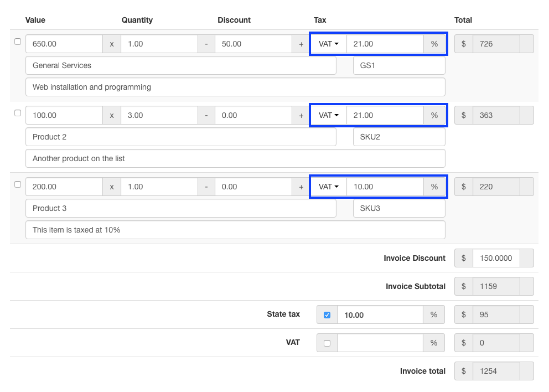Uncheck the State tax checkbox

327,315
